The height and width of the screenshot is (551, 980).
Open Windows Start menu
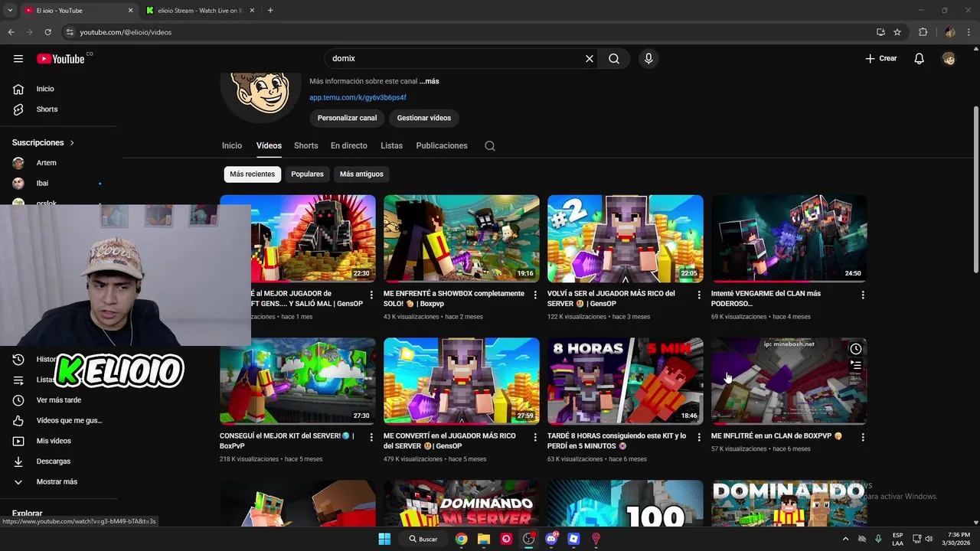[x=384, y=539]
